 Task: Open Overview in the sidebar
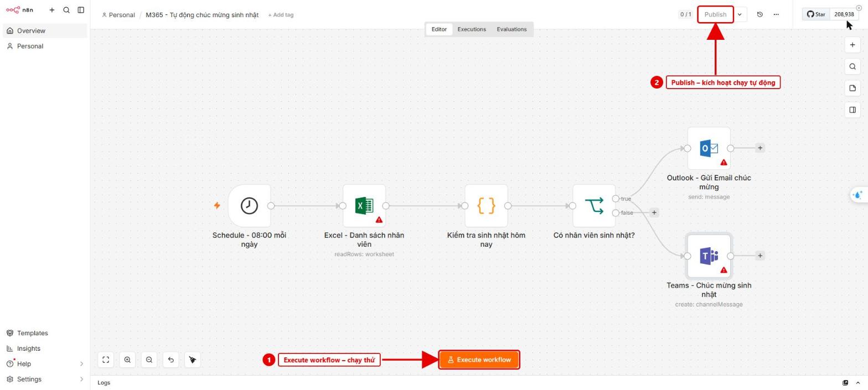coord(45,31)
